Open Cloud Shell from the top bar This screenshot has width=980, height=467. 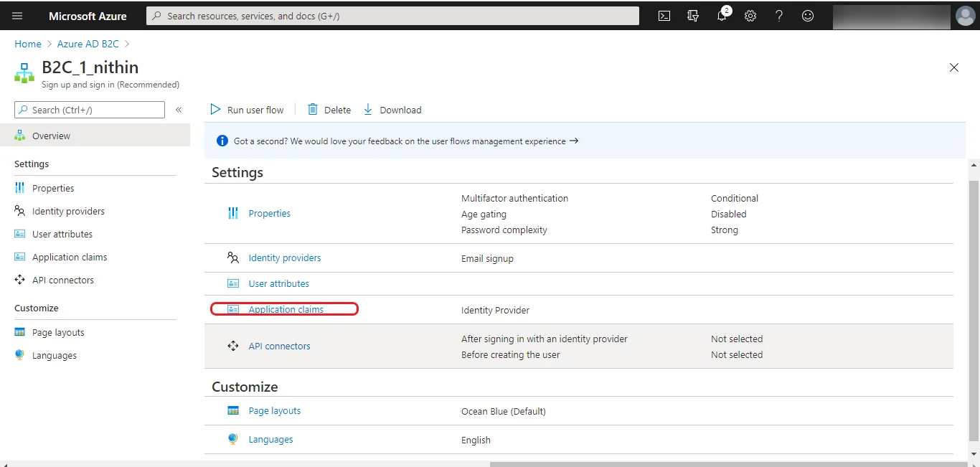(x=664, y=15)
